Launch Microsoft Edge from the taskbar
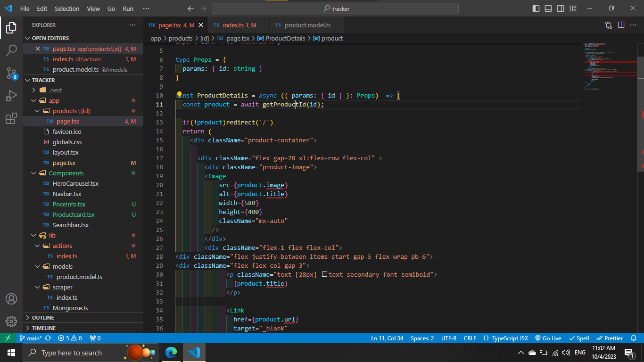The image size is (644, 362). 171,353
